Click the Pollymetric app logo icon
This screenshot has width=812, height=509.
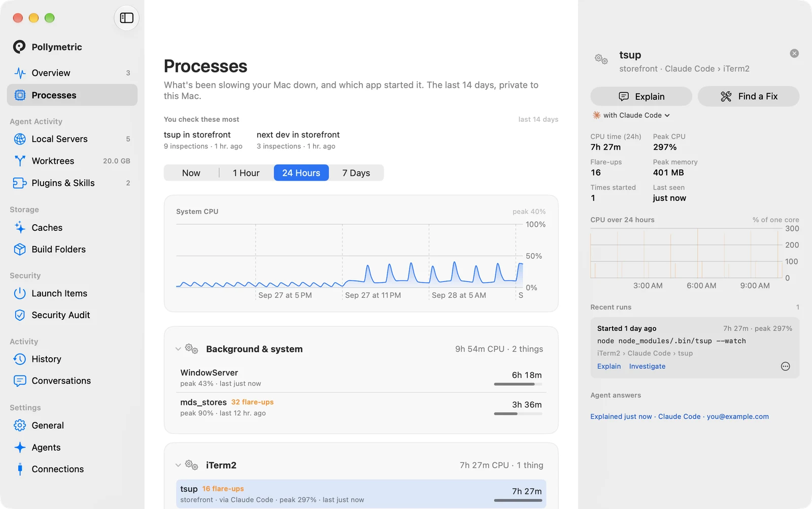pos(19,47)
